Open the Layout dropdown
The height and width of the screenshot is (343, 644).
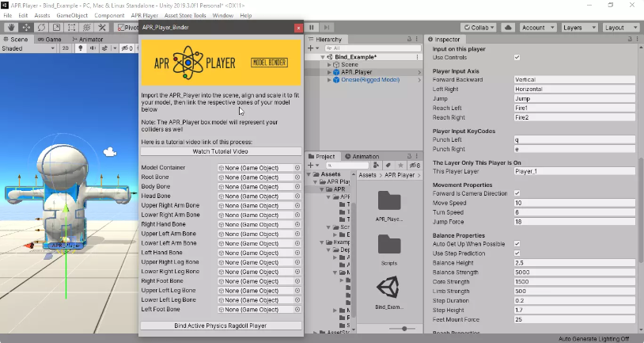coord(621,28)
